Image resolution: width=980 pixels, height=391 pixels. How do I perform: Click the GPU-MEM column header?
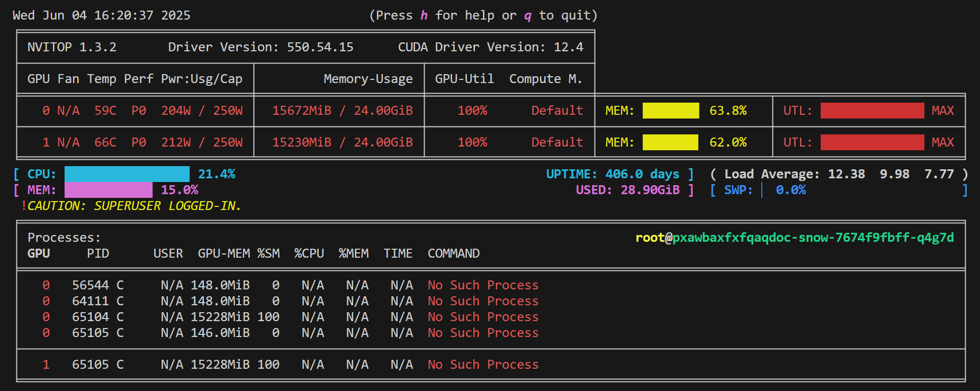pos(224,253)
